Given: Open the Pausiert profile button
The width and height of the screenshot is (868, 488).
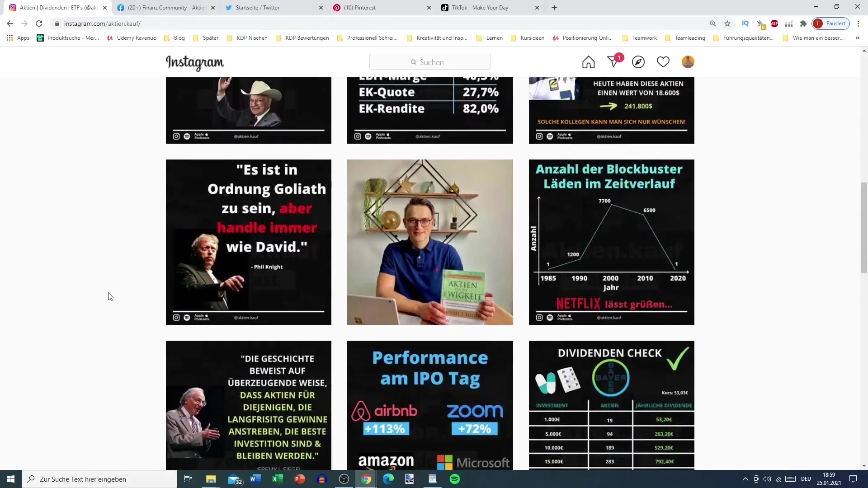Looking at the screenshot, I should point(831,23).
